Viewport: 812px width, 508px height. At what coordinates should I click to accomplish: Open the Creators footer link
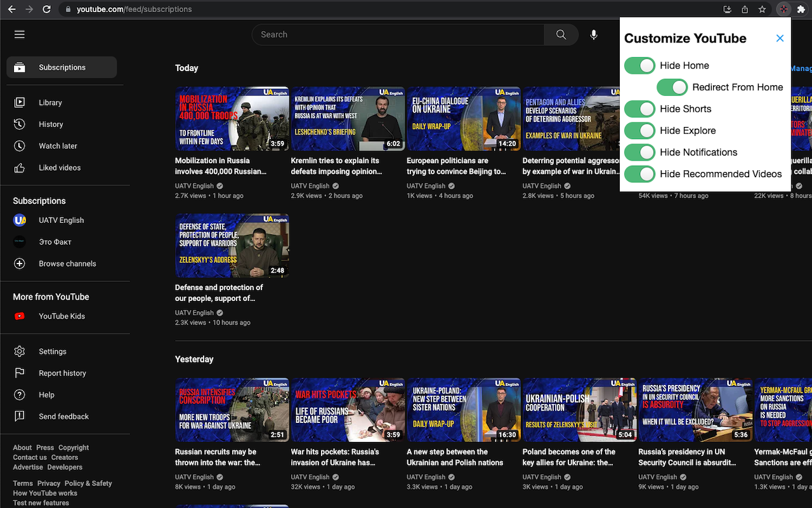tap(64, 457)
